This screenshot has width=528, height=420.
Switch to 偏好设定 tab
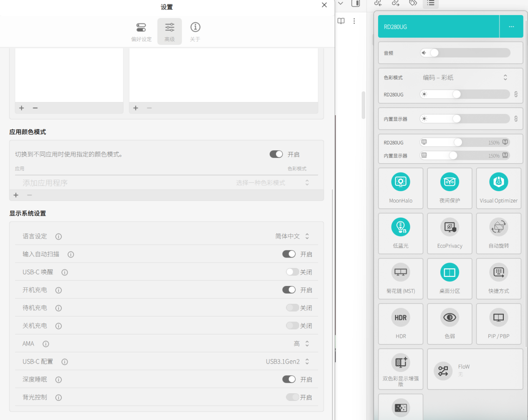point(141,32)
